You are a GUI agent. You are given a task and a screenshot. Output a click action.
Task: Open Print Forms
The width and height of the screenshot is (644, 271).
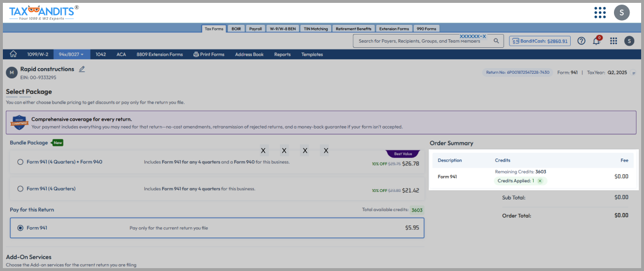coord(209,54)
